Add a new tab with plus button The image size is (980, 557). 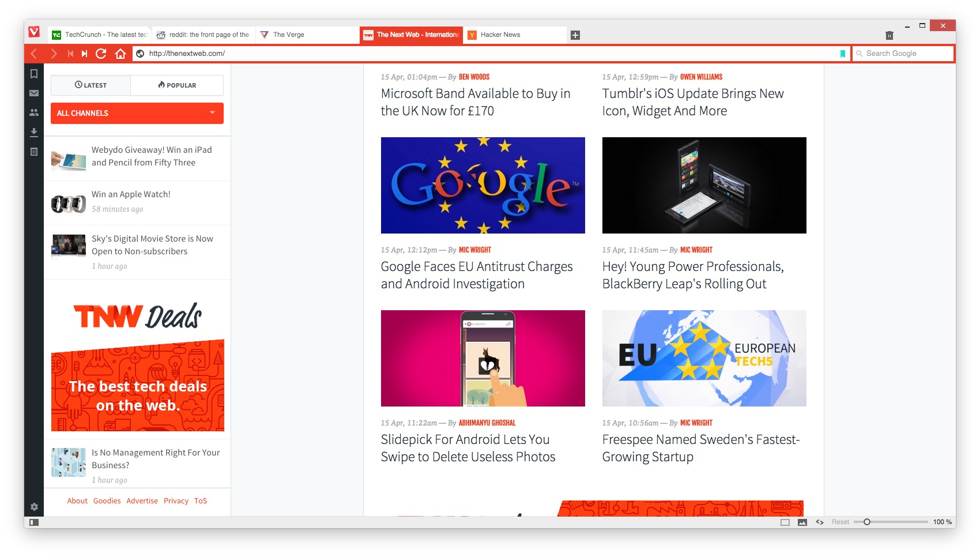(575, 35)
